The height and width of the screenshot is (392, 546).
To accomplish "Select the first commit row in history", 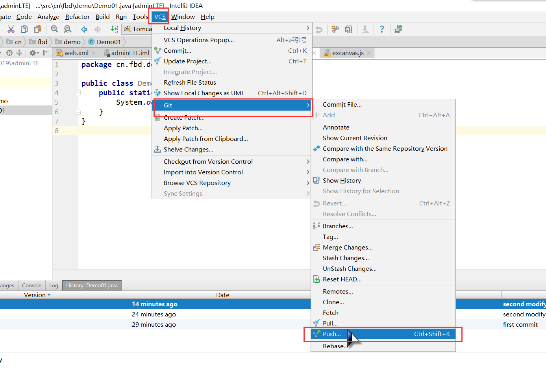I will coord(154,324).
